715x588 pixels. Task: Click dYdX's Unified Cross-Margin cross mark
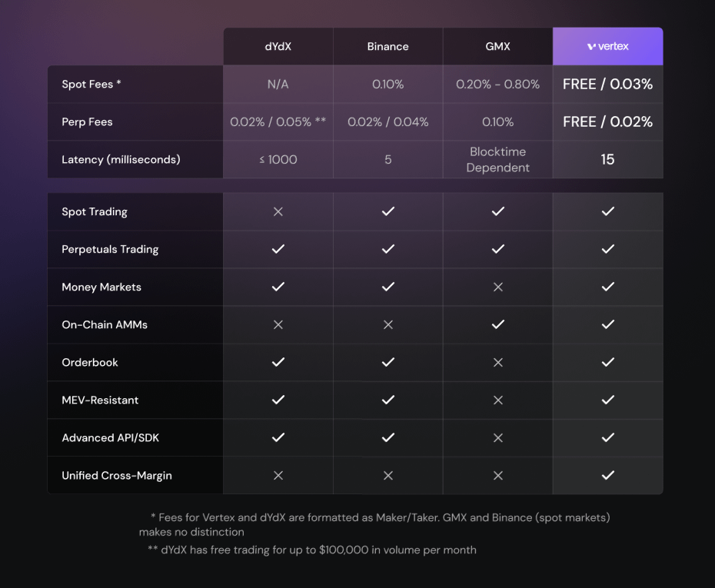click(x=278, y=476)
